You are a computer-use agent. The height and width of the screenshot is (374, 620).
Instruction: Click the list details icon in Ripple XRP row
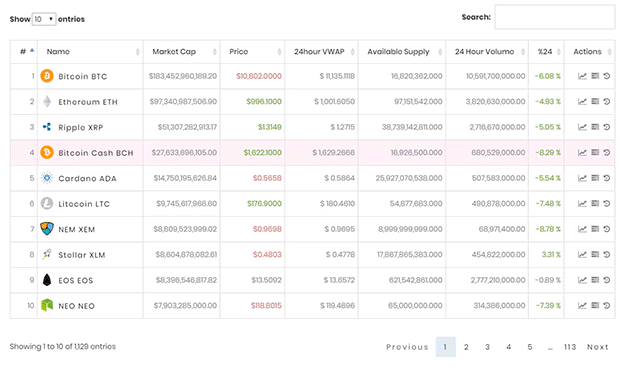pyautogui.click(x=595, y=127)
